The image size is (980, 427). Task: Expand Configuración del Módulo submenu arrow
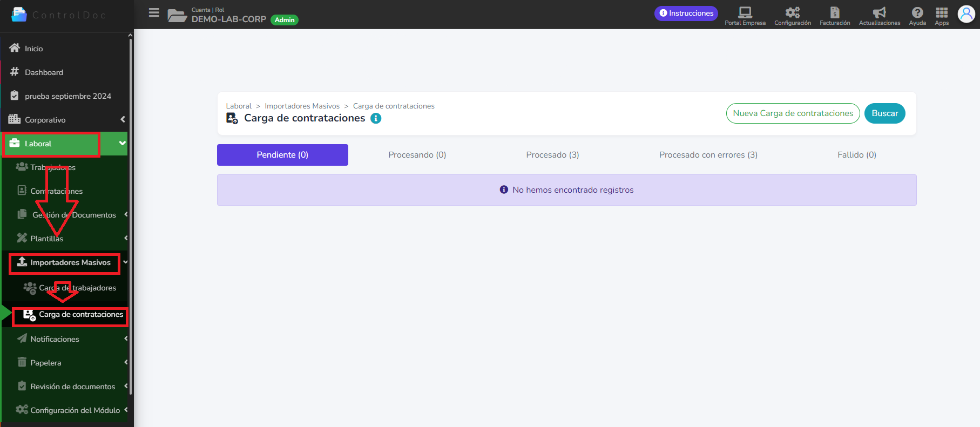pyautogui.click(x=126, y=410)
